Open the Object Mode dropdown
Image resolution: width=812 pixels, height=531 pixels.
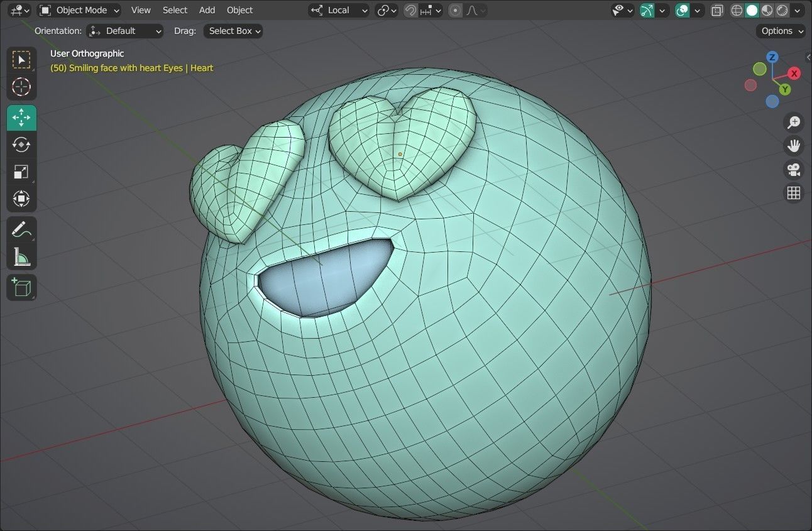click(79, 10)
